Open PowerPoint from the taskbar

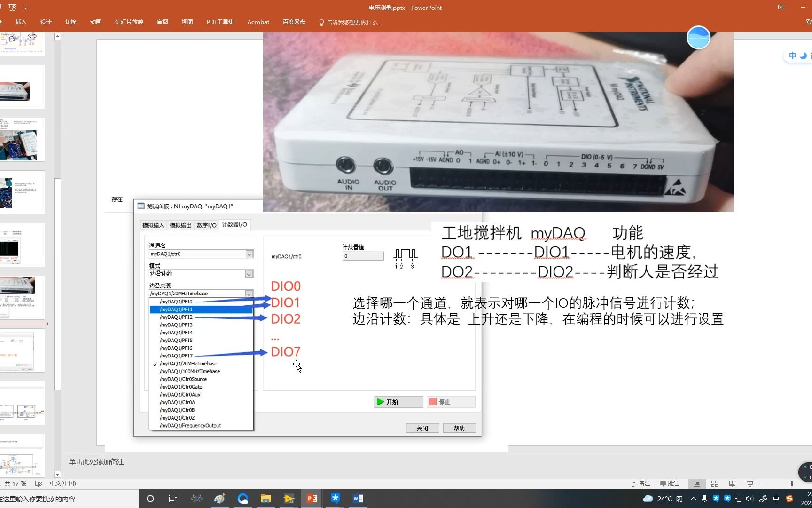312,499
